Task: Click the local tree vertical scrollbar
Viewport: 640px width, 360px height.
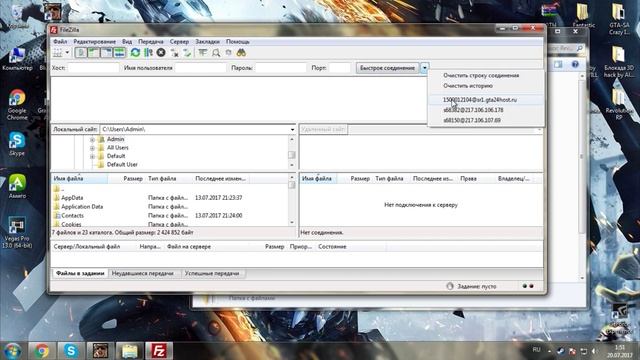Action: pos(292,152)
